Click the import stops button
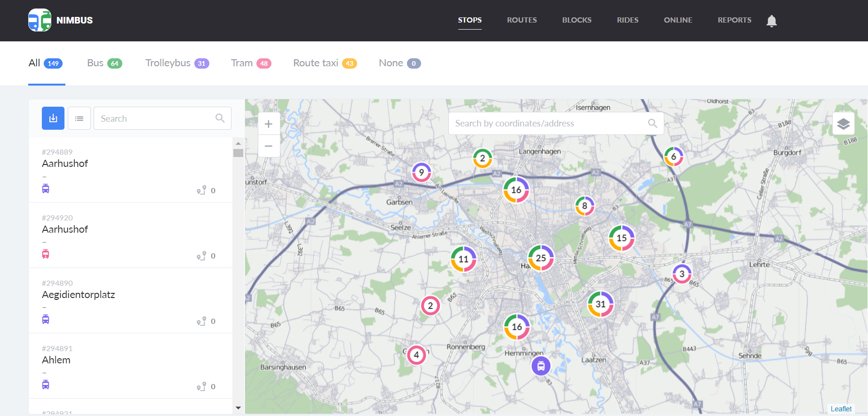Image resolution: width=868 pixels, height=416 pixels. point(53,118)
